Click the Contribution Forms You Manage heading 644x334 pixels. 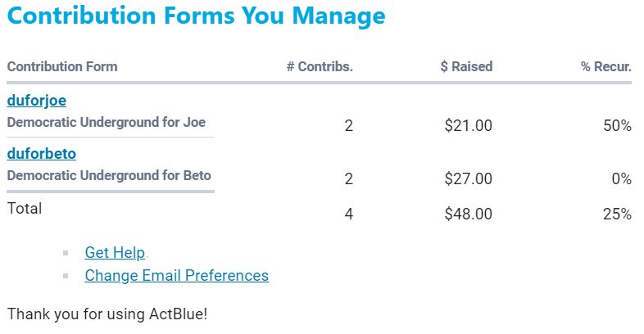tap(196, 16)
